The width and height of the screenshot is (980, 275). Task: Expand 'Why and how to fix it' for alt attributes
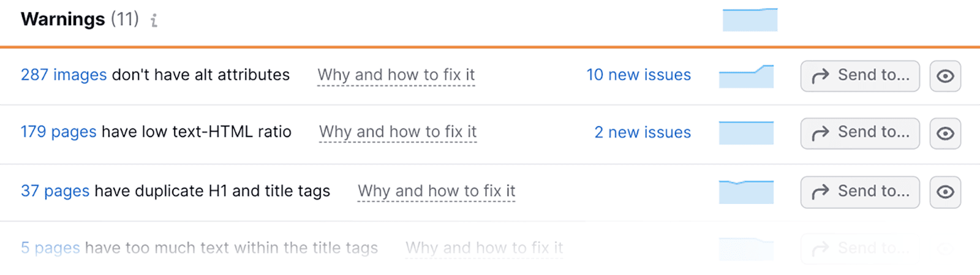click(x=396, y=75)
